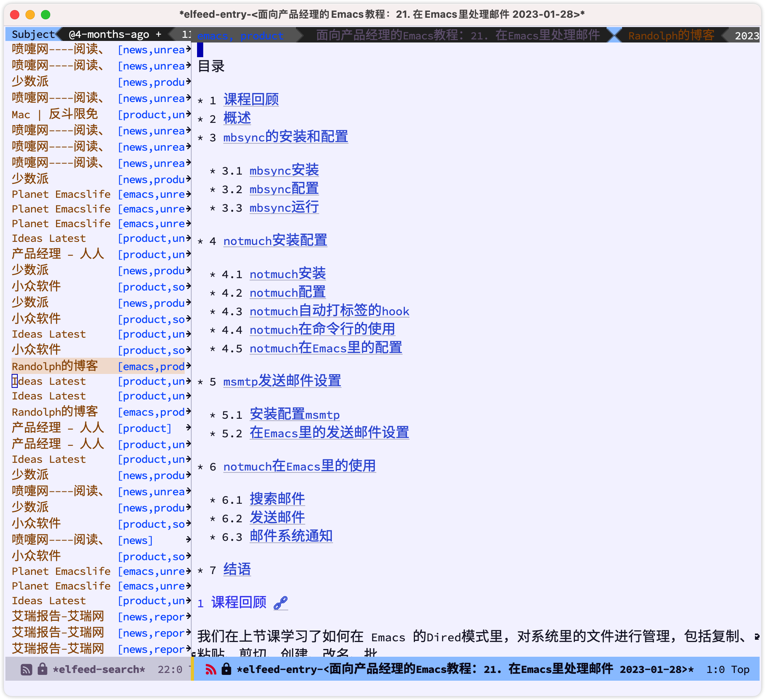Click the anchor link icon beside 课程回顾 heading
Screen dimensions: 765x700
pos(280,603)
